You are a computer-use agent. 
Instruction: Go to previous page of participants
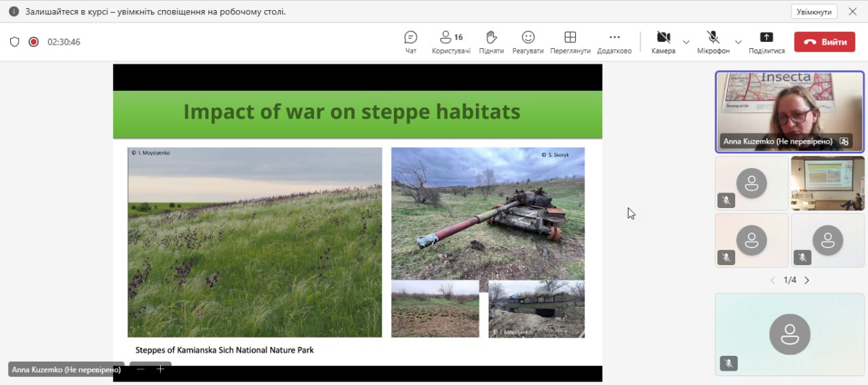point(772,280)
